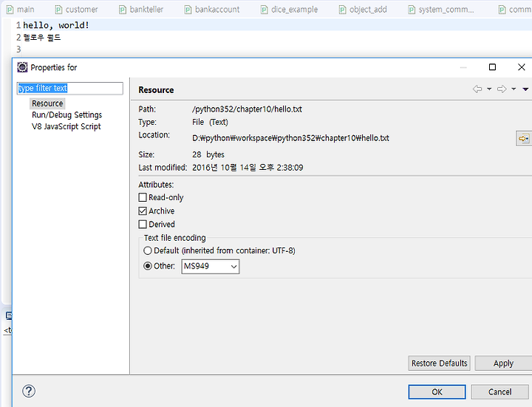Go forward to next properties page
This screenshot has height=407, width=532.
pos(502,89)
